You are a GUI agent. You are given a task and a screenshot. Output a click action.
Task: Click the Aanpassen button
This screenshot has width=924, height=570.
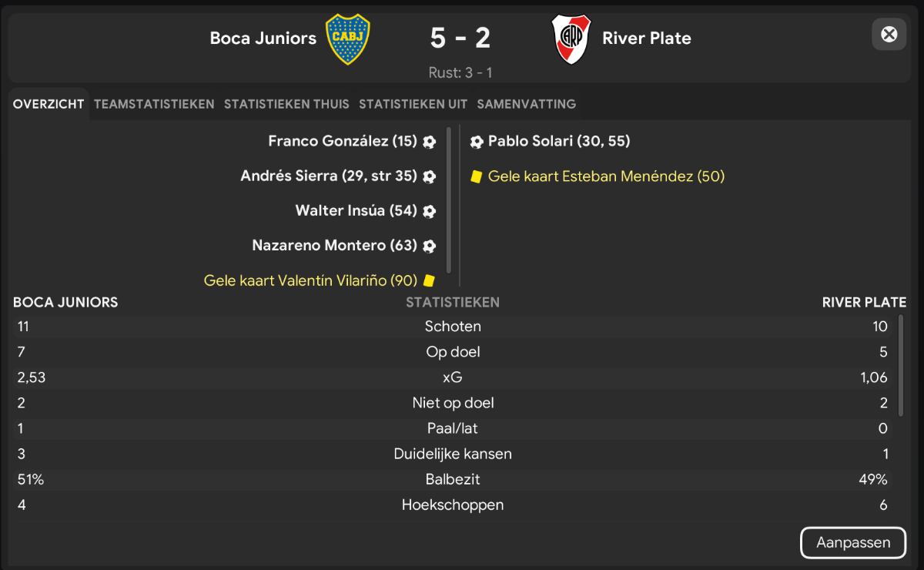coord(852,542)
